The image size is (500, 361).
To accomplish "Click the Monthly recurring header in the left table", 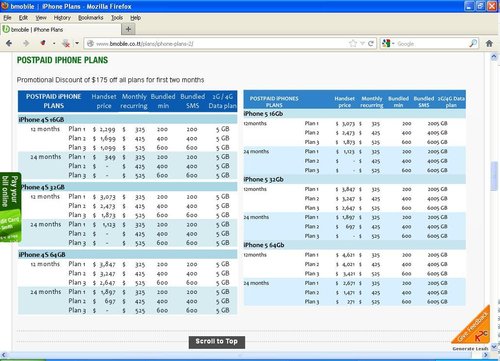I will pyautogui.click(x=134, y=101).
